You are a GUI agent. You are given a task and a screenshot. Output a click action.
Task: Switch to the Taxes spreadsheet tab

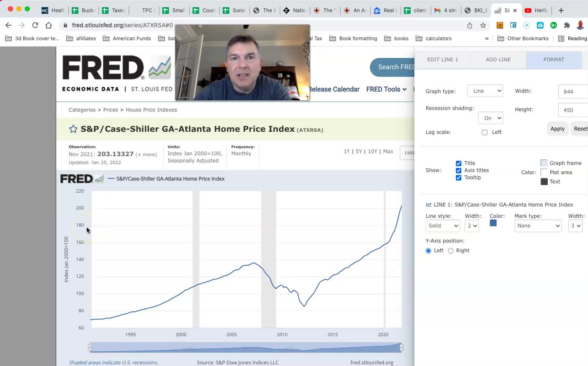[113, 10]
